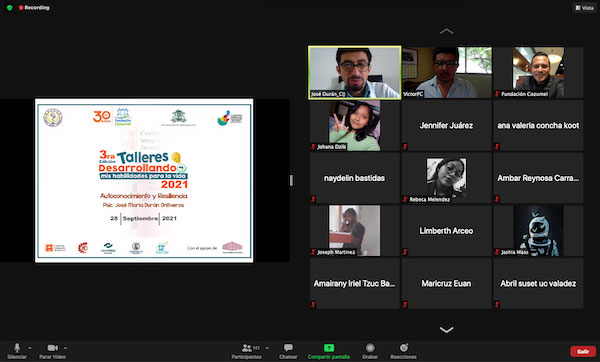
Task: Expand audio options arrow beside Silenciar
Action: point(30,348)
